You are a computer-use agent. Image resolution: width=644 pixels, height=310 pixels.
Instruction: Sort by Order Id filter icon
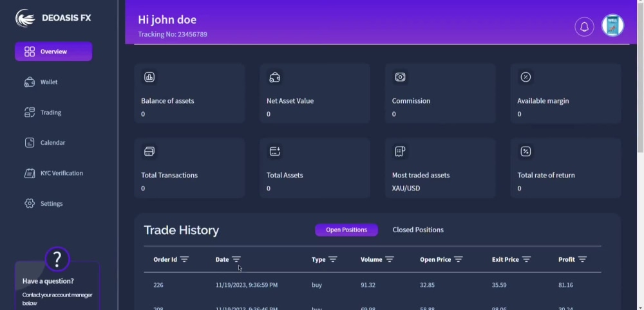tap(184, 259)
